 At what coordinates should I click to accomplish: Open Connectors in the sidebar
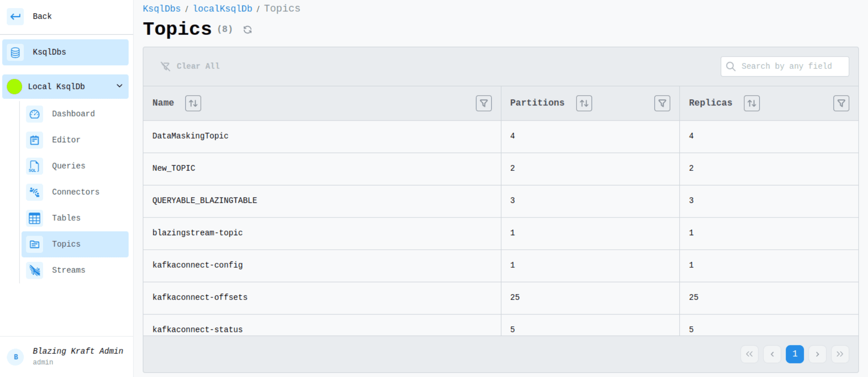pos(75,192)
